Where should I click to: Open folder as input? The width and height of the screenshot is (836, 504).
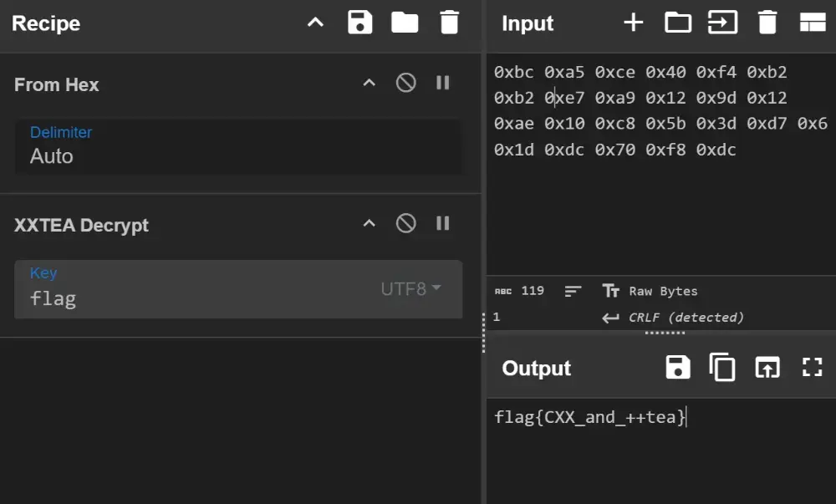point(677,23)
